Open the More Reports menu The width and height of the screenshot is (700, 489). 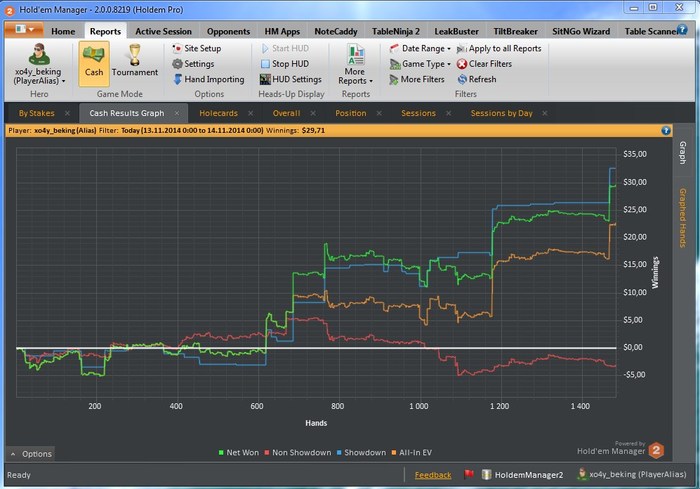[355, 64]
